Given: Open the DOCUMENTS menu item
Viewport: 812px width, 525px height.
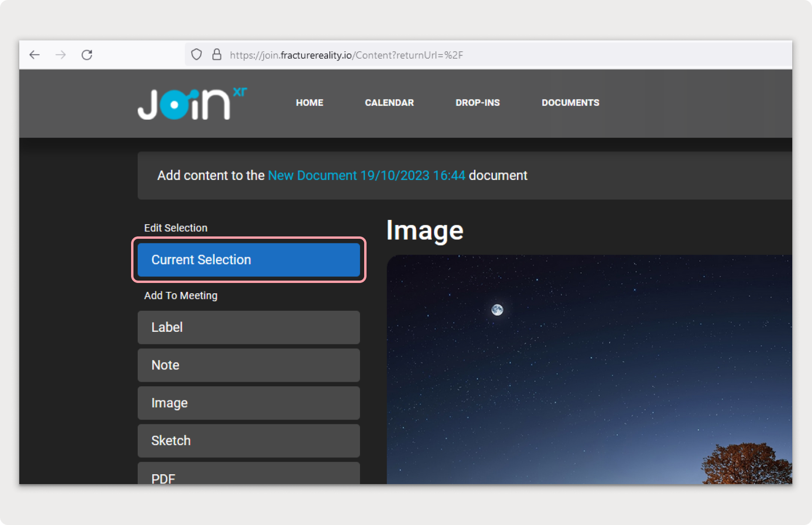Looking at the screenshot, I should click(570, 102).
